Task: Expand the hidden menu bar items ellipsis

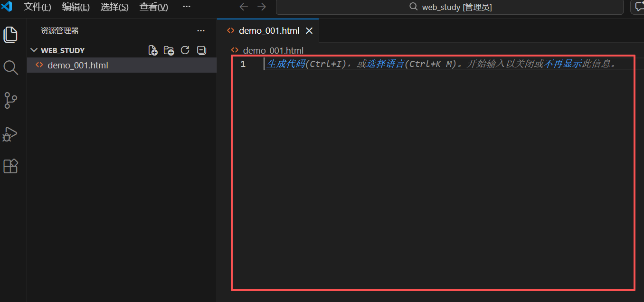Action: coord(187,7)
